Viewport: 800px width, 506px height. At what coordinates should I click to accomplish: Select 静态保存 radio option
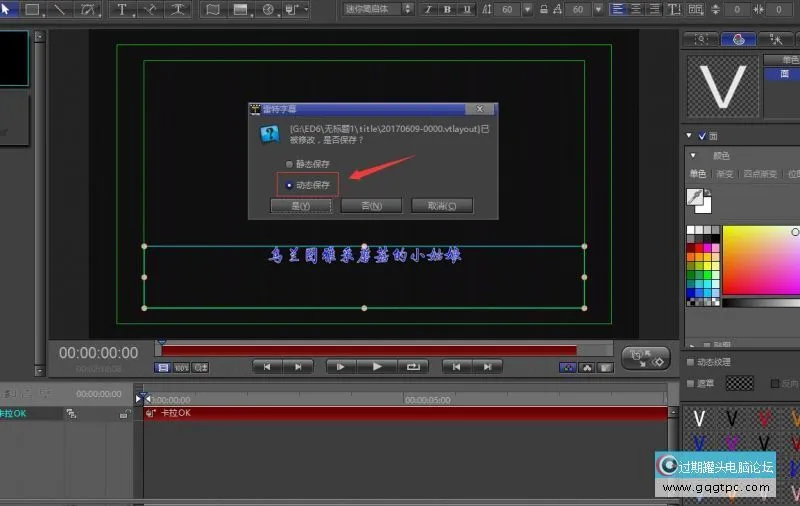(x=290, y=164)
